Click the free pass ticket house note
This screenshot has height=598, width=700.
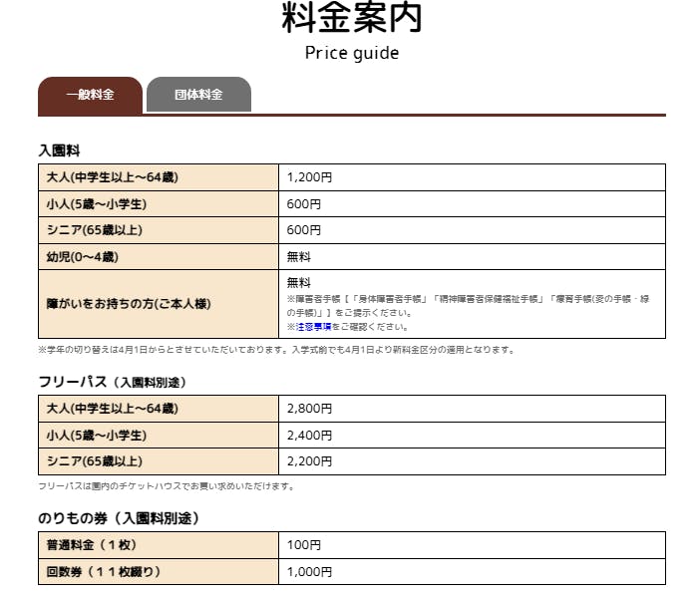click(x=166, y=486)
